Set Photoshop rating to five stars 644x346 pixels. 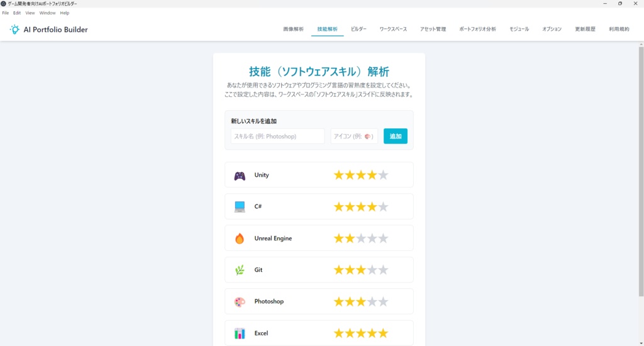click(x=383, y=301)
